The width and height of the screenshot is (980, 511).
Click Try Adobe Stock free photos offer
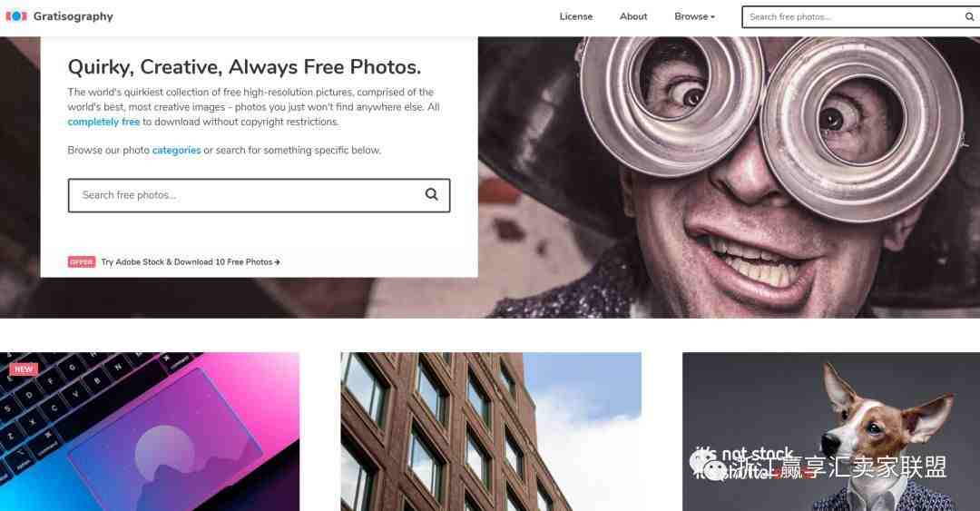point(187,262)
